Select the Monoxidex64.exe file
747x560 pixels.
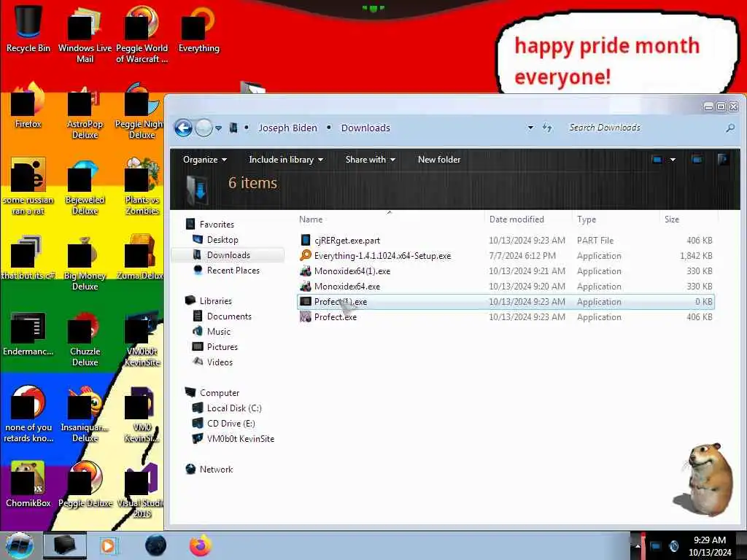tap(506, 286)
